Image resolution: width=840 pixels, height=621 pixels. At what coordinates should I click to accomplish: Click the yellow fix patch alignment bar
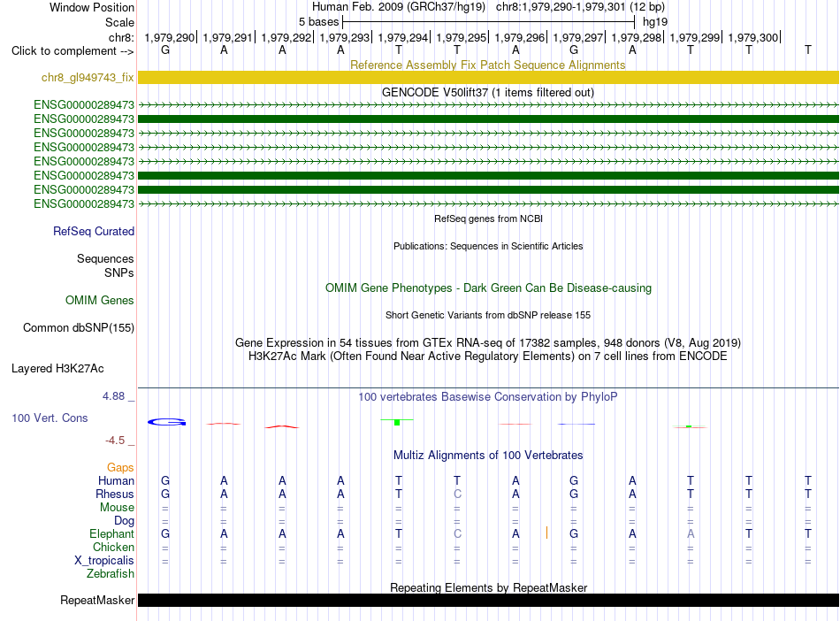click(x=488, y=77)
